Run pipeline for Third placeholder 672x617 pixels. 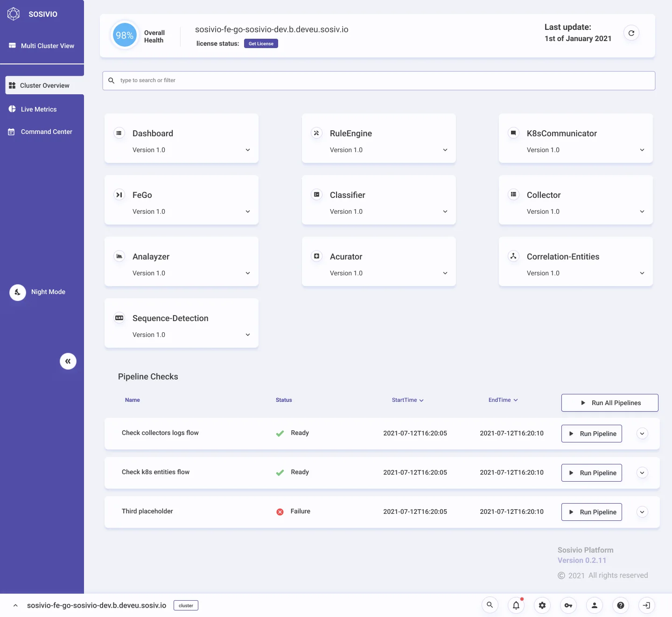tap(592, 512)
